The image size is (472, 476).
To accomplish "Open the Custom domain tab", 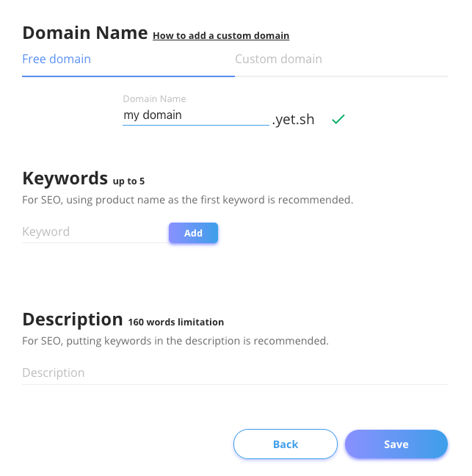I will point(278,59).
